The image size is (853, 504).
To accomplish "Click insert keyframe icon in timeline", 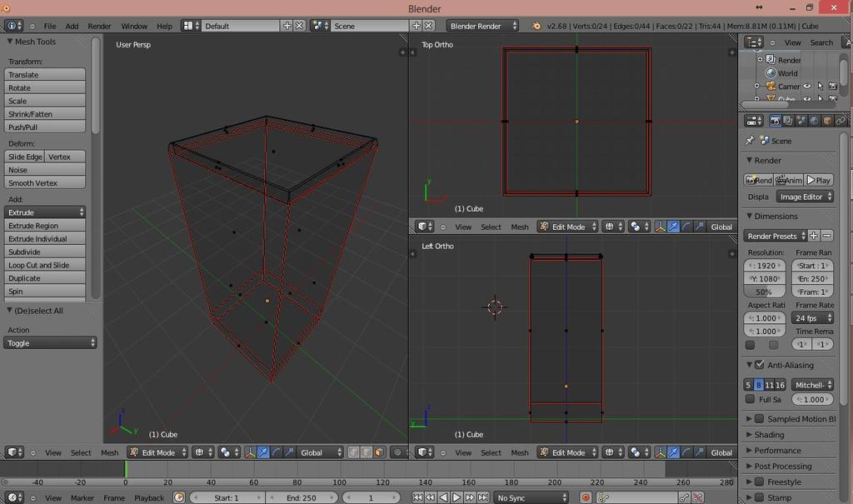I will tap(685, 497).
